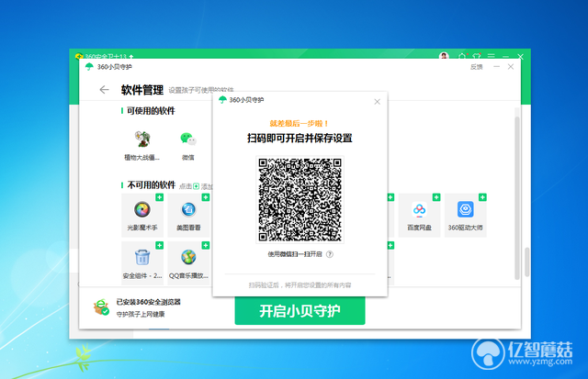
Task: Close the QR code dialog
Action: pyautogui.click(x=378, y=102)
